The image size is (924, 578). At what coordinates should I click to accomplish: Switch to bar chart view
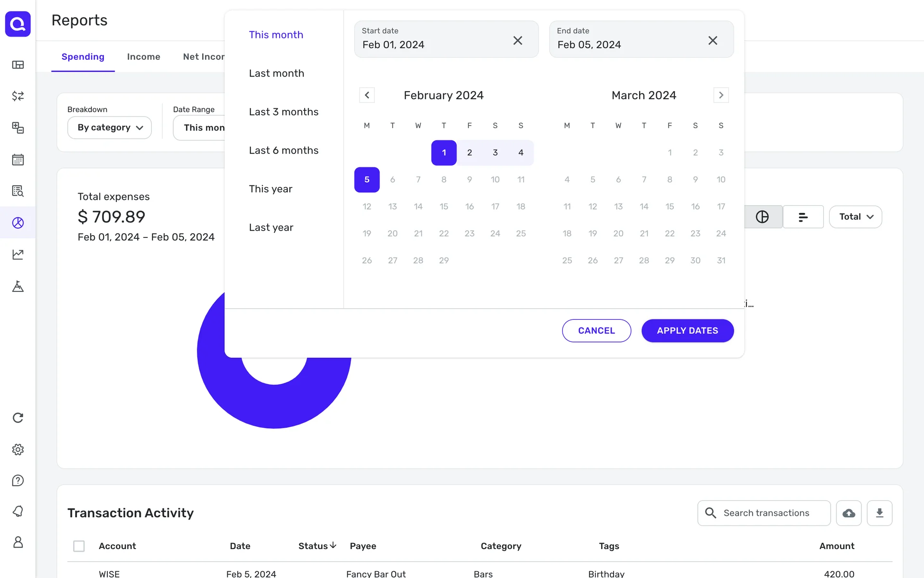pos(803,217)
